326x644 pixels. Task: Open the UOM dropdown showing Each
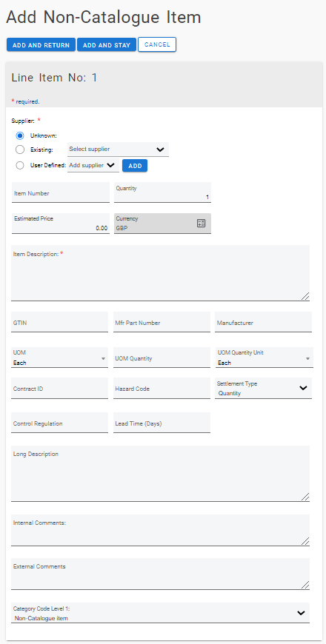pos(59,358)
